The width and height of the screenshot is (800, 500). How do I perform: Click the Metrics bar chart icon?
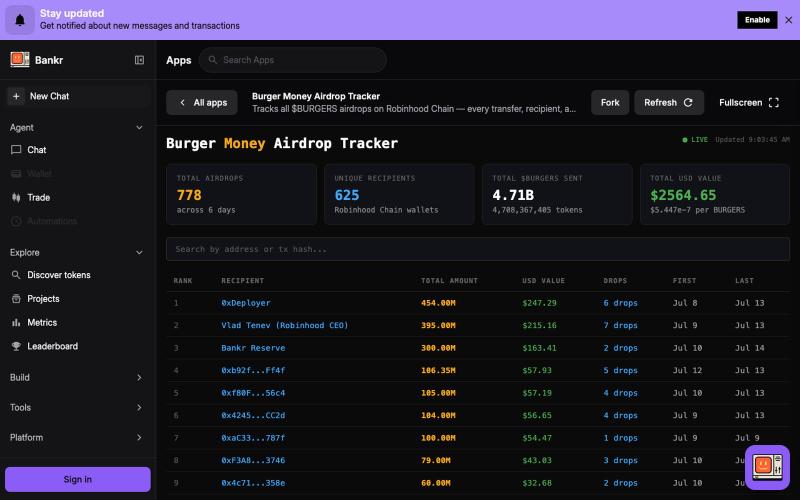[16, 322]
